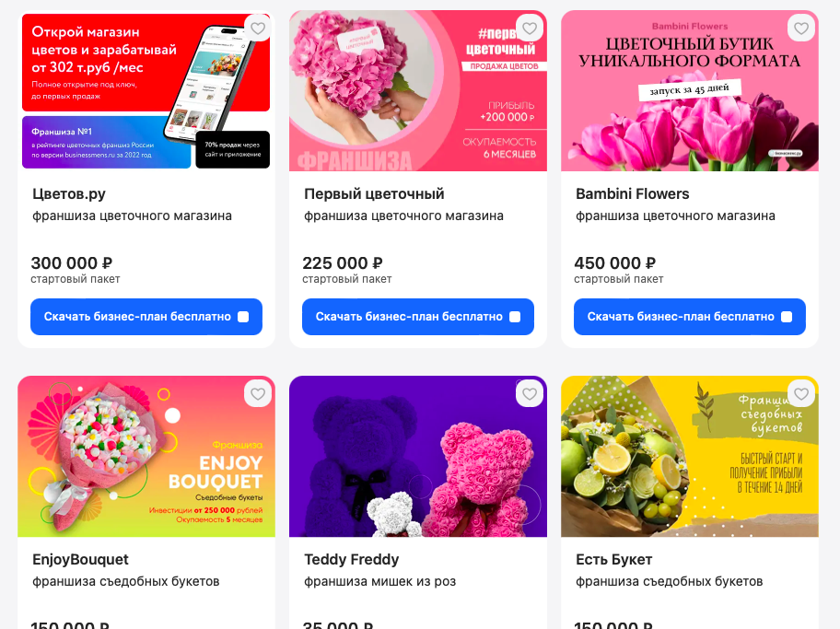
Task: Click the Enjoy Bouquet edible bouquet banner
Action: coord(146,457)
